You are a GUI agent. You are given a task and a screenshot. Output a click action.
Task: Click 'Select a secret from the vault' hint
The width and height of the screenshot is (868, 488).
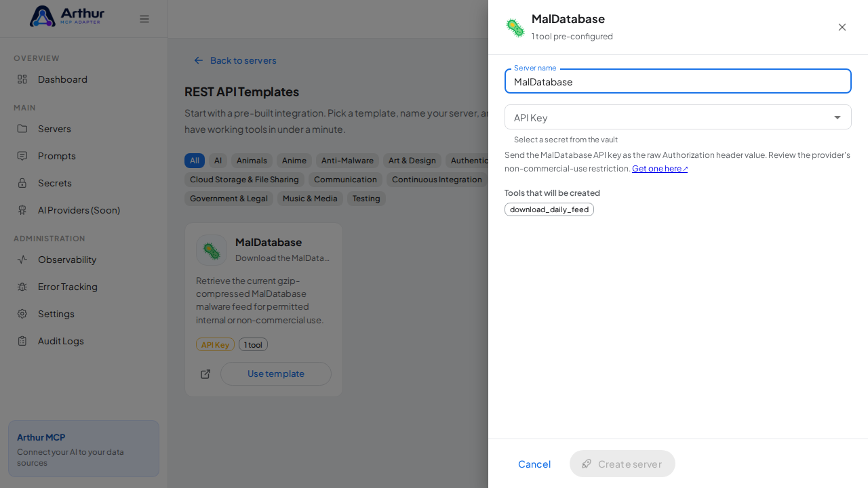tap(566, 140)
